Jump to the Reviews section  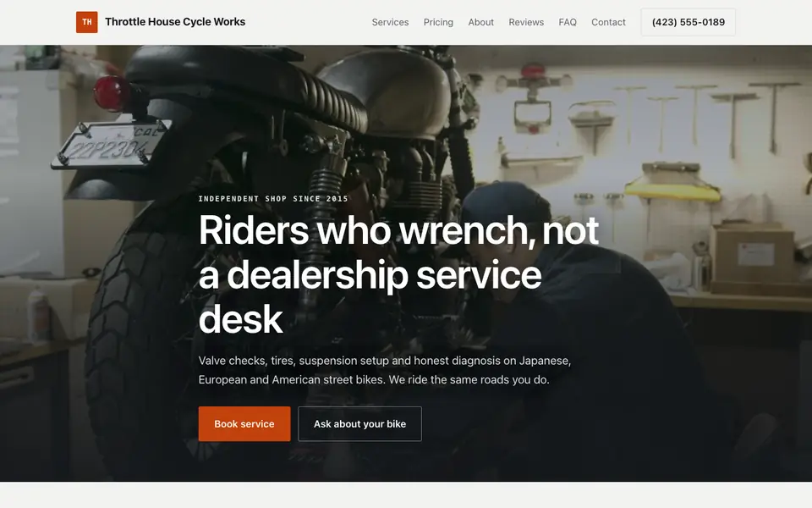point(525,22)
